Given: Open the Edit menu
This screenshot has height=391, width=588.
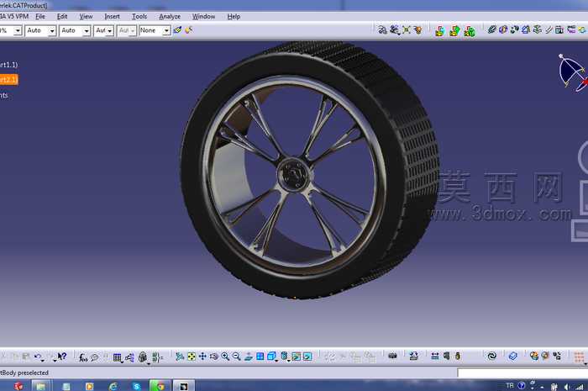Looking at the screenshot, I should [62, 17].
